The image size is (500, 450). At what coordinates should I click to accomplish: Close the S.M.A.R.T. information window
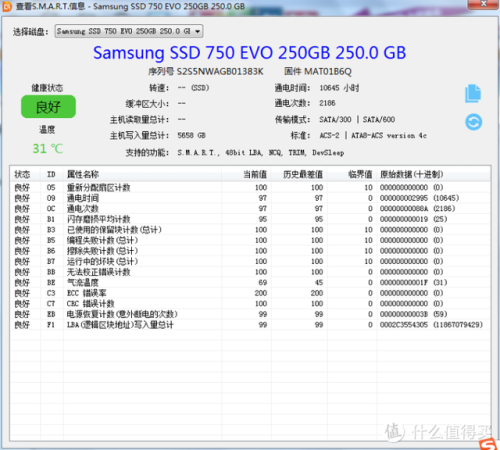pyautogui.click(x=483, y=4)
